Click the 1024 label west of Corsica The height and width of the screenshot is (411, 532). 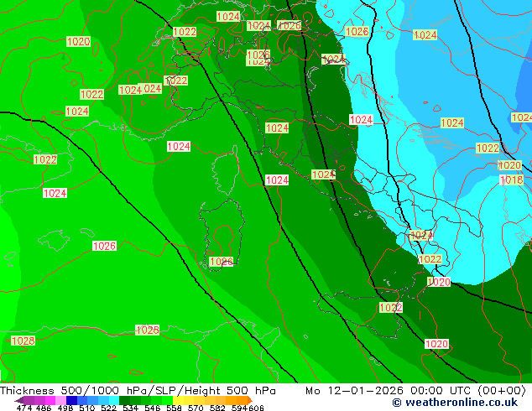point(179,147)
